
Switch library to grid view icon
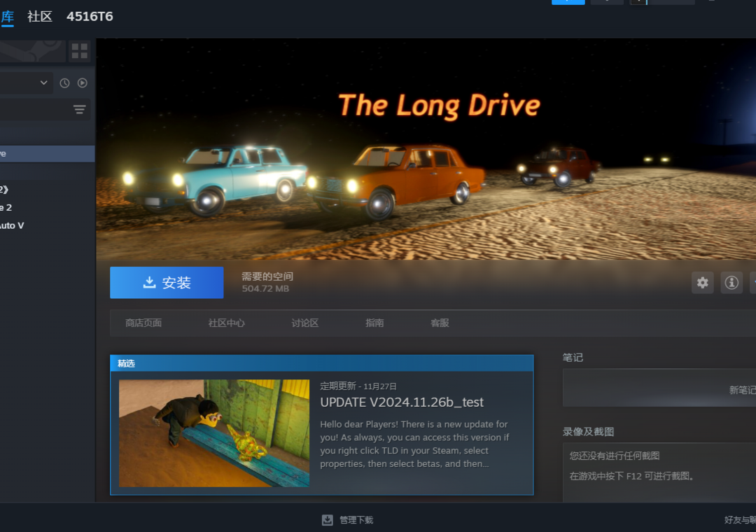[x=80, y=50]
